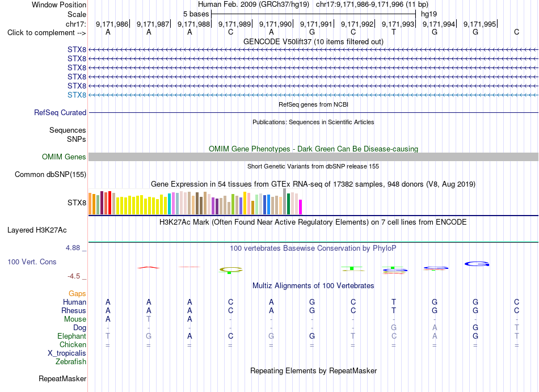Click the Rhesus alignment row label

tap(74, 310)
